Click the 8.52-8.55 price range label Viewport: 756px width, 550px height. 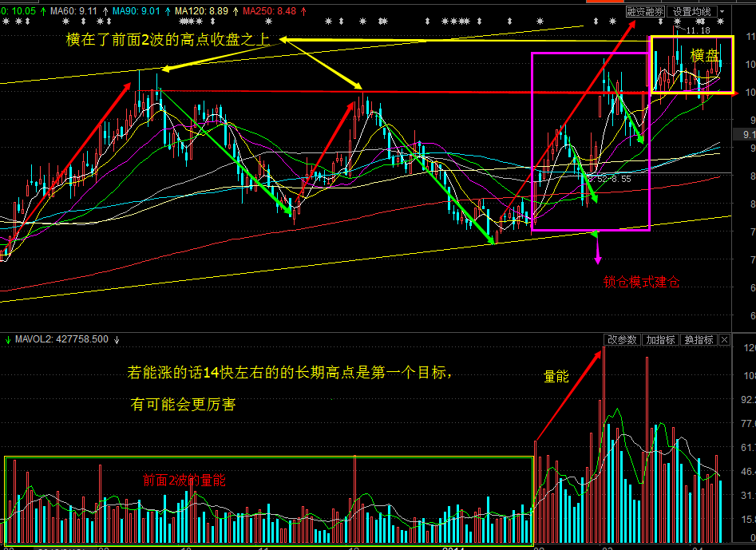(x=609, y=179)
